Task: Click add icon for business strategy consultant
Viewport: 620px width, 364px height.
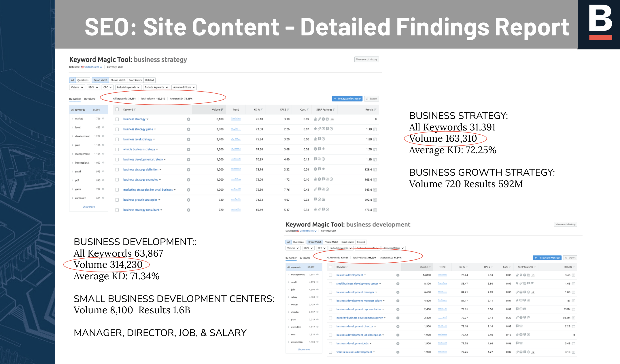Action: click(x=188, y=210)
